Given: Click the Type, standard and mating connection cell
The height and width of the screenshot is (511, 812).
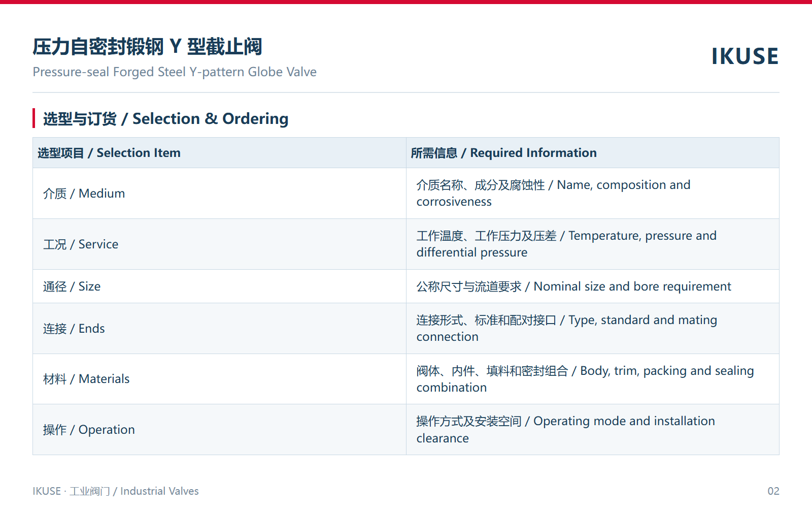Looking at the screenshot, I should click(593, 329).
